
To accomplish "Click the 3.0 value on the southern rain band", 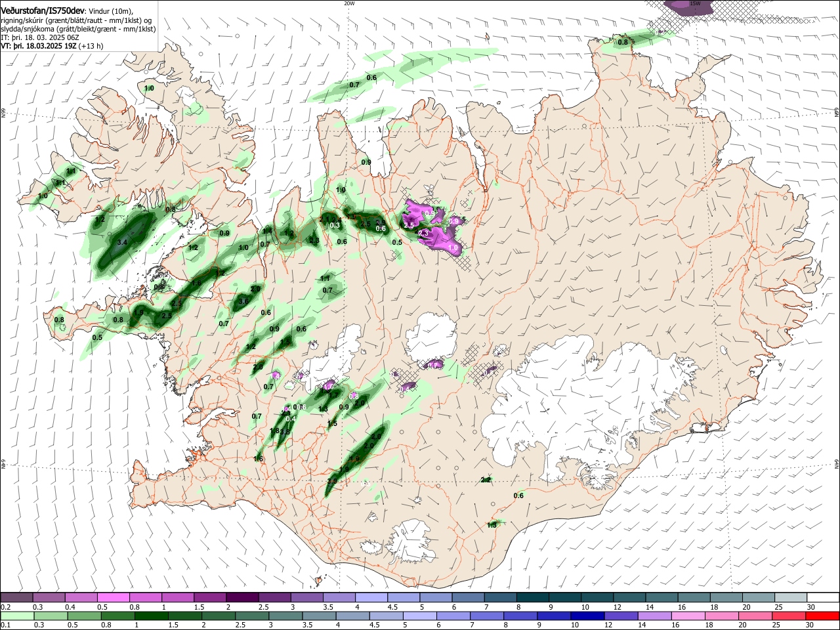I will pos(332,481).
